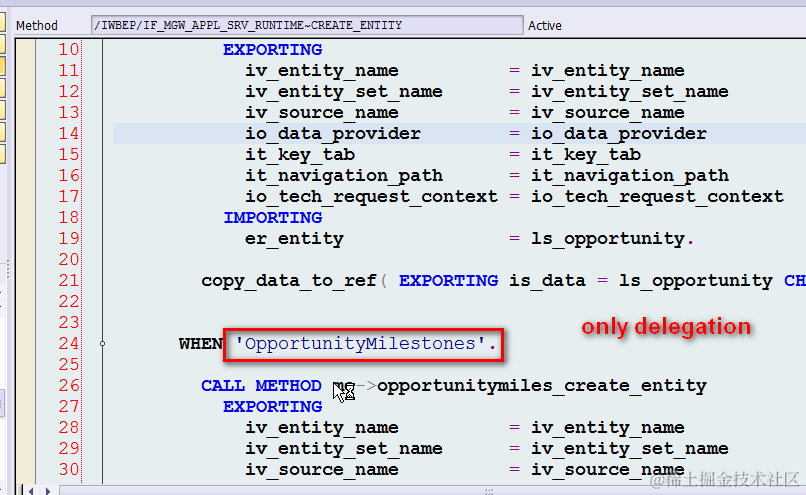Image resolution: width=806 pixels, height=495 pixels.
Task: Click the horizontal scrollbar left arrow
Action: [31, 491]
